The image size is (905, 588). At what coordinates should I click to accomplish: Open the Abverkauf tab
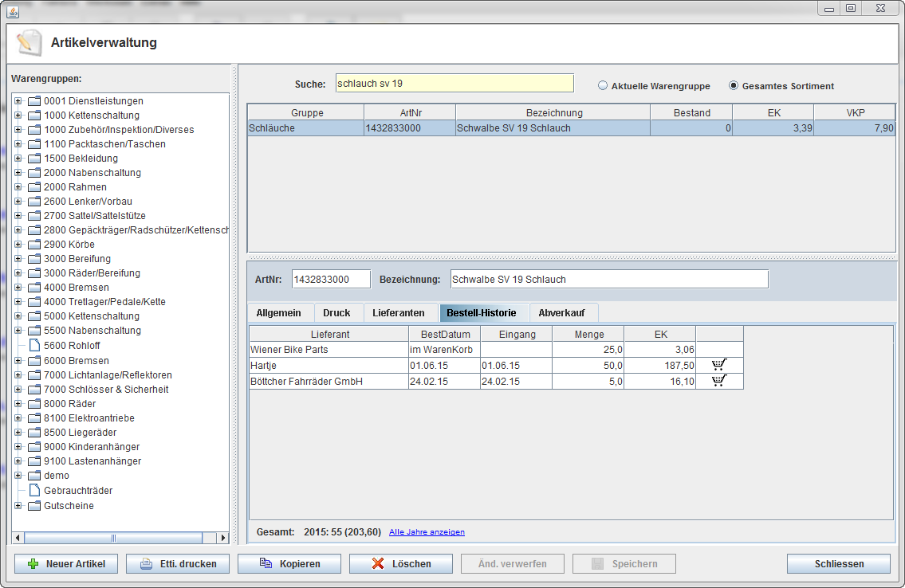[563, 313]
